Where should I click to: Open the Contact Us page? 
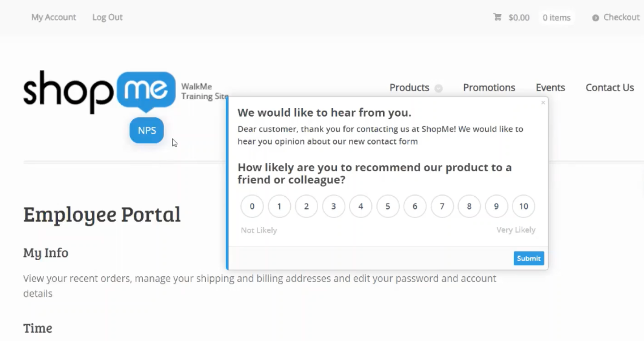tap(609, 87)
